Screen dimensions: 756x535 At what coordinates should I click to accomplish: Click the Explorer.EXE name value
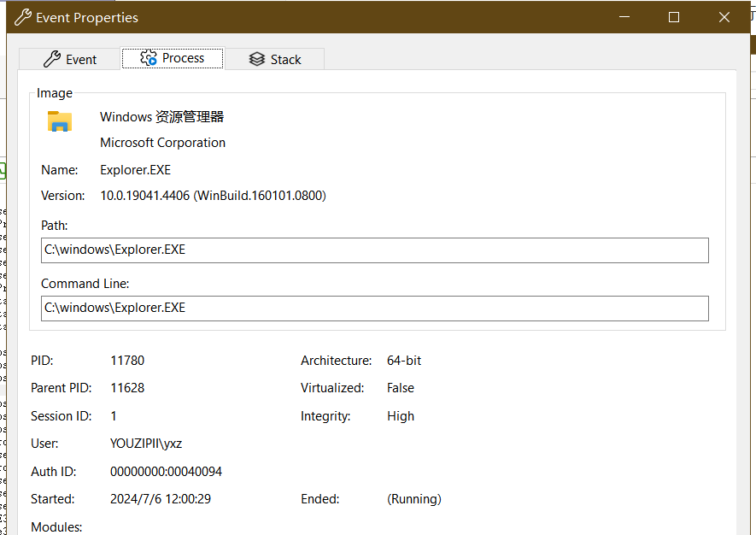click(x=136, y=170)
